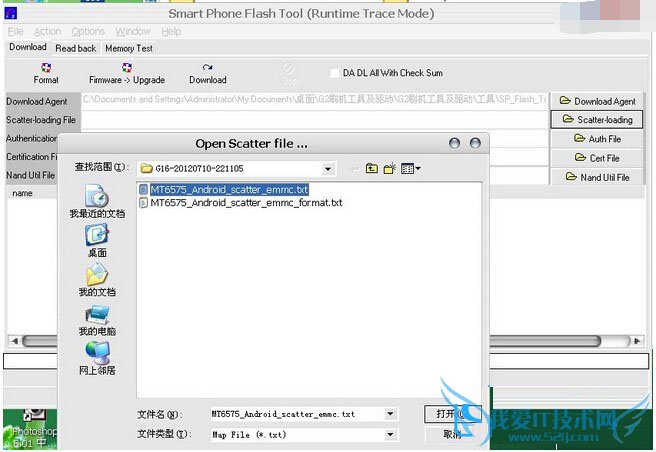
Task: Click the greyed-out back arrow in the dialog toolbar
Action: coord(355,168)
